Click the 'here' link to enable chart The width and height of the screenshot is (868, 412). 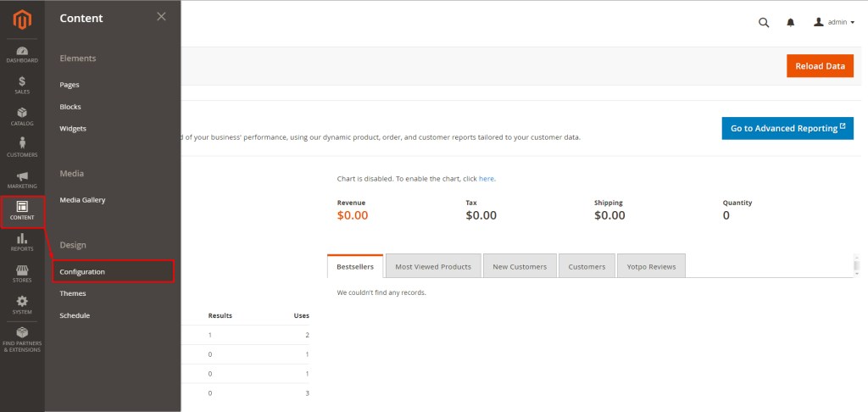click(x=487, y=179)
